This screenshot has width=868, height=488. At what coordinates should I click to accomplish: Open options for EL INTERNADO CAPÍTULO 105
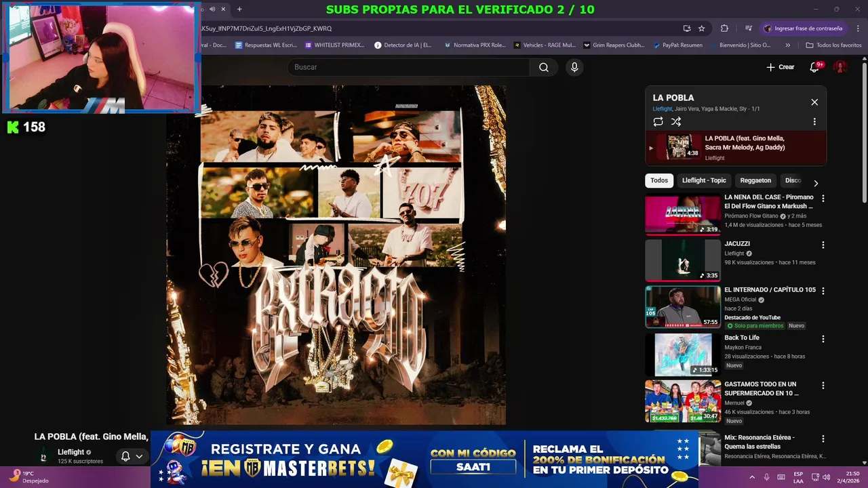coord(823,291)
